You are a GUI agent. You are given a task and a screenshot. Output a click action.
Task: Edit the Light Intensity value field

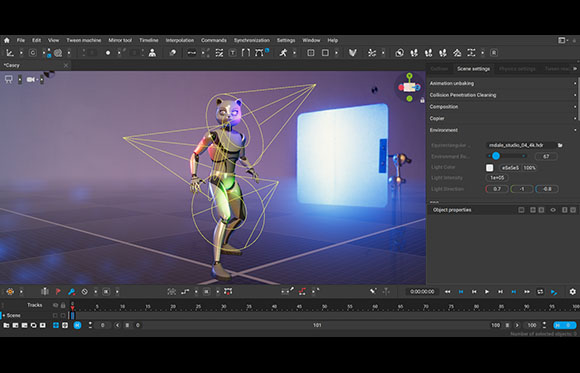497,178
